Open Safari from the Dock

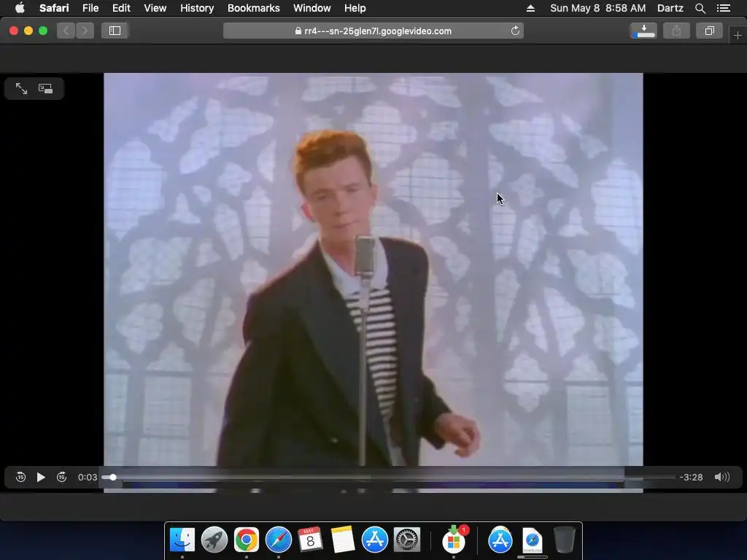coord(278,540)
